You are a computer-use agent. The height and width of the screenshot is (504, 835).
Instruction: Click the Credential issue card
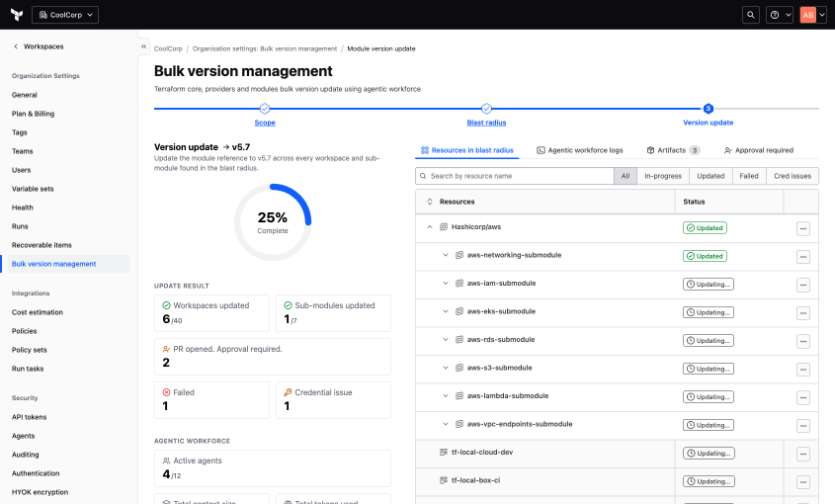(333, 400)
